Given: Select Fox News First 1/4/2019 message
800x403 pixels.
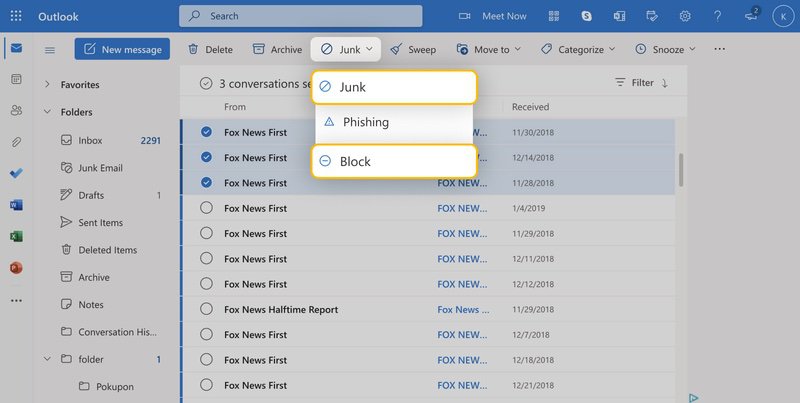Looking at the screenshot, I should click(206, 208).
